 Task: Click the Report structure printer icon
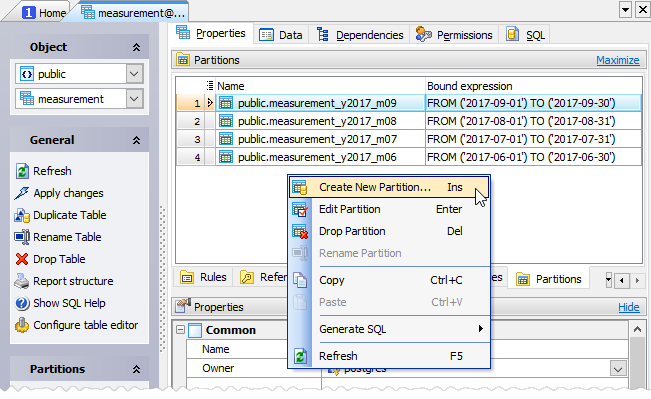click(x=22, y=281)
